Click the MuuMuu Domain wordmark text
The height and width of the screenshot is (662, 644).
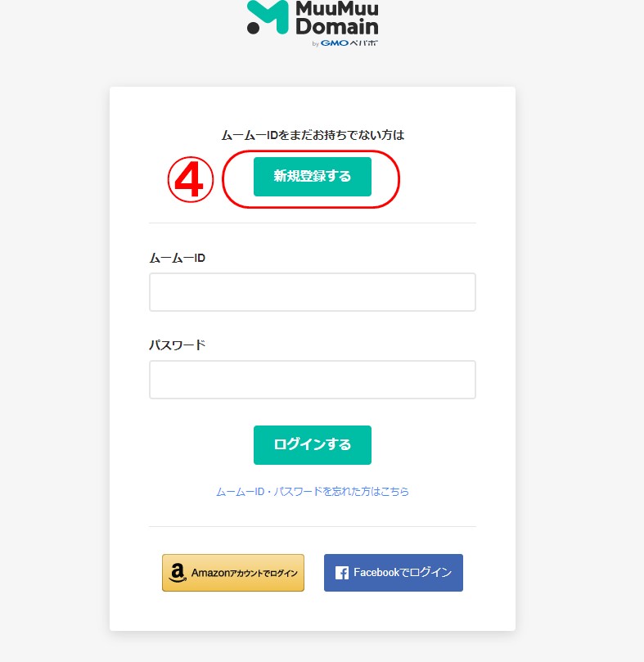point(336,18)
